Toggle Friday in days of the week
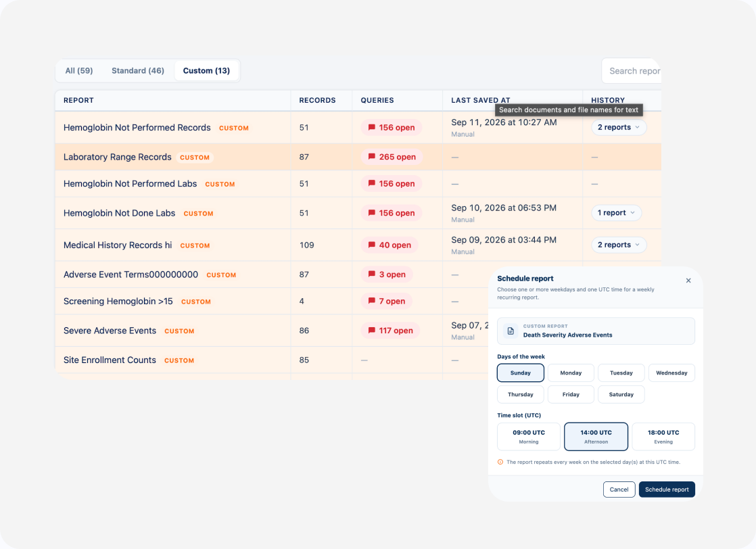This screenshot has height=549, width=756. [x=571, y=394]
